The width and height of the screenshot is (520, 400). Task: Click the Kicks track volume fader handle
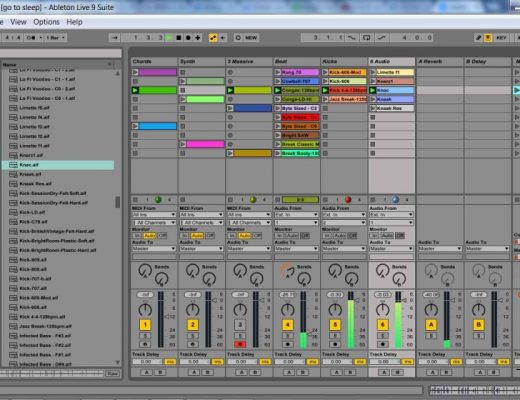click(x=357, y=300)
